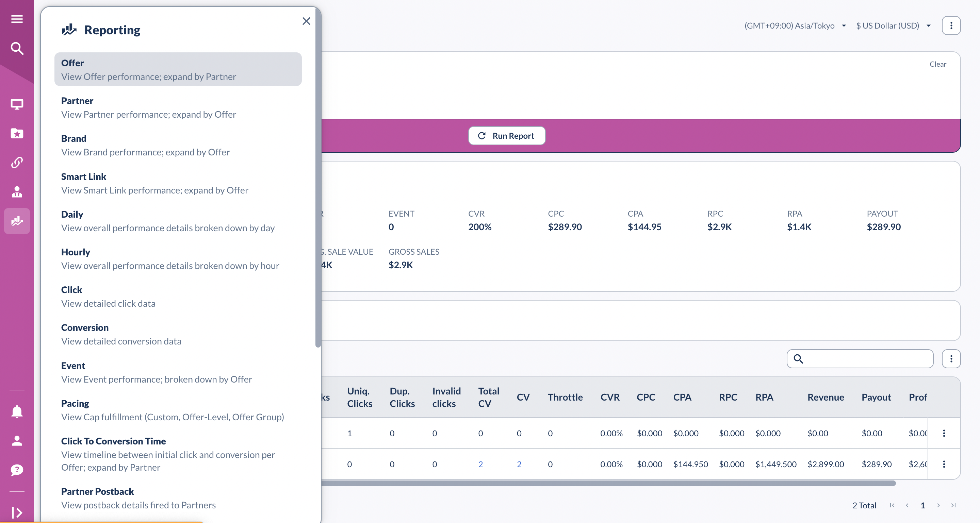Open the partners person sidebar icon
The width and height of the screenshot is (980, 523).
click(17, 192)
